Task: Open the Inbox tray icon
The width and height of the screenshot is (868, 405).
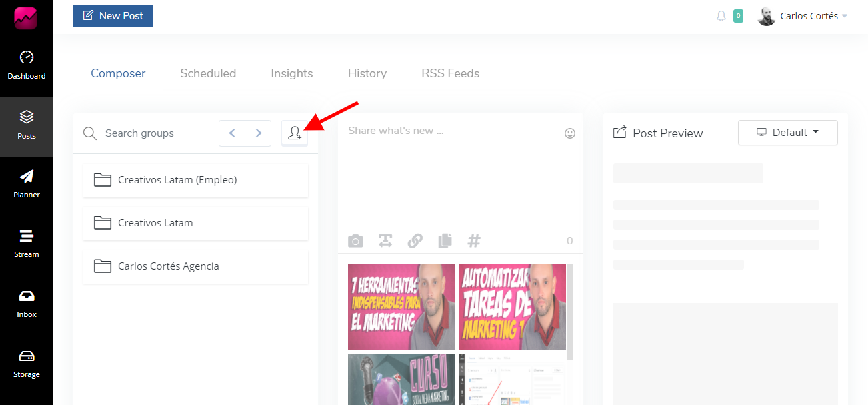Action: click(27, 296)
